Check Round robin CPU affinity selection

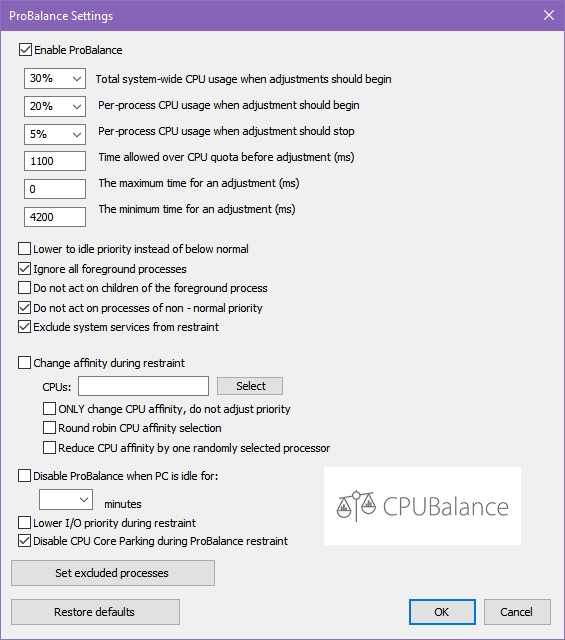tap(49, 427)
